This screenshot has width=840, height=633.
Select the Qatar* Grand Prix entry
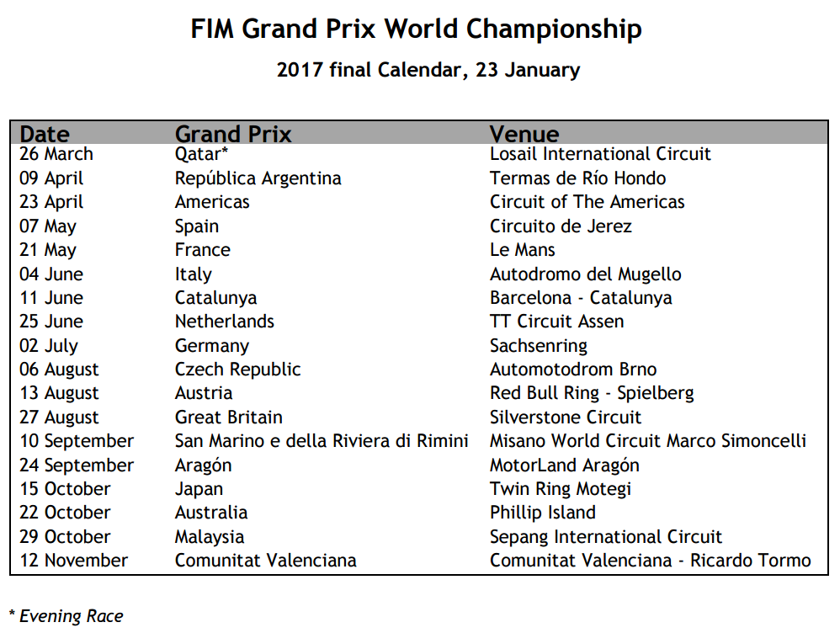[x=201, y=154]
